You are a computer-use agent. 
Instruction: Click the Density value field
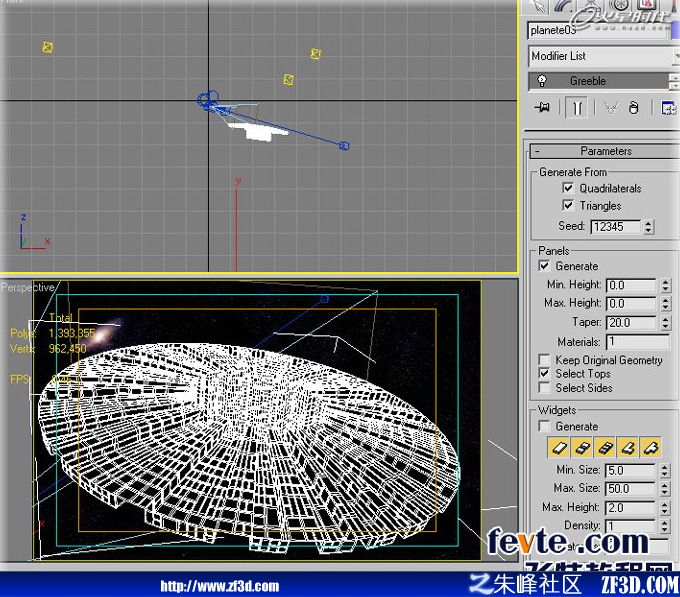click(631, 526)
